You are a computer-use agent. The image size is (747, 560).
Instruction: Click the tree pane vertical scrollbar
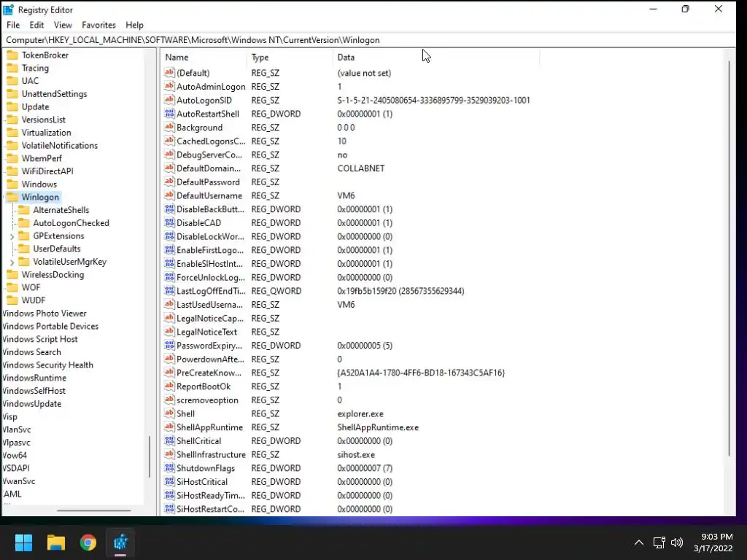(x=150, y=456)
